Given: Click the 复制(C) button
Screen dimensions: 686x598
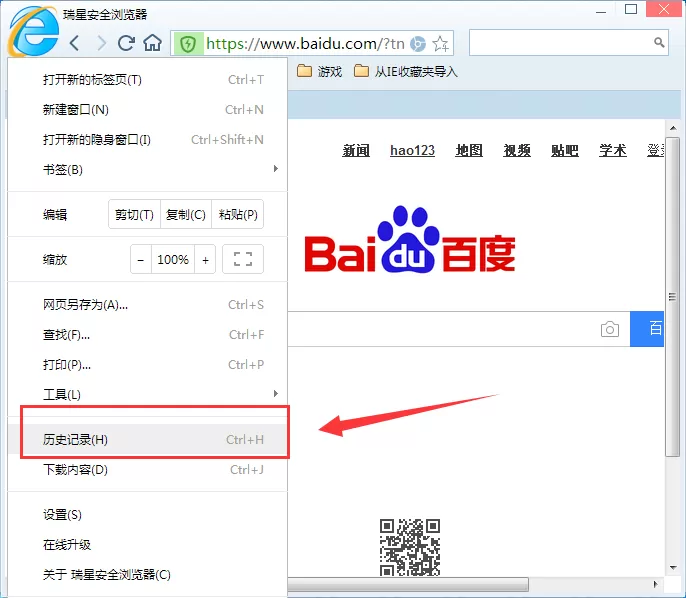Looking at the screenshot, I should [x=186, y=214].
